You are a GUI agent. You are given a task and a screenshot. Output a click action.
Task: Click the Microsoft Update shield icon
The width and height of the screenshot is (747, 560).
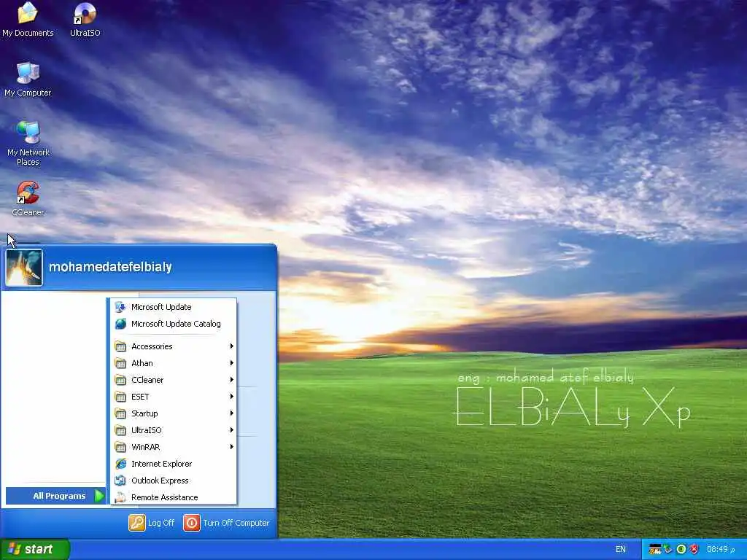click(120, 307)
